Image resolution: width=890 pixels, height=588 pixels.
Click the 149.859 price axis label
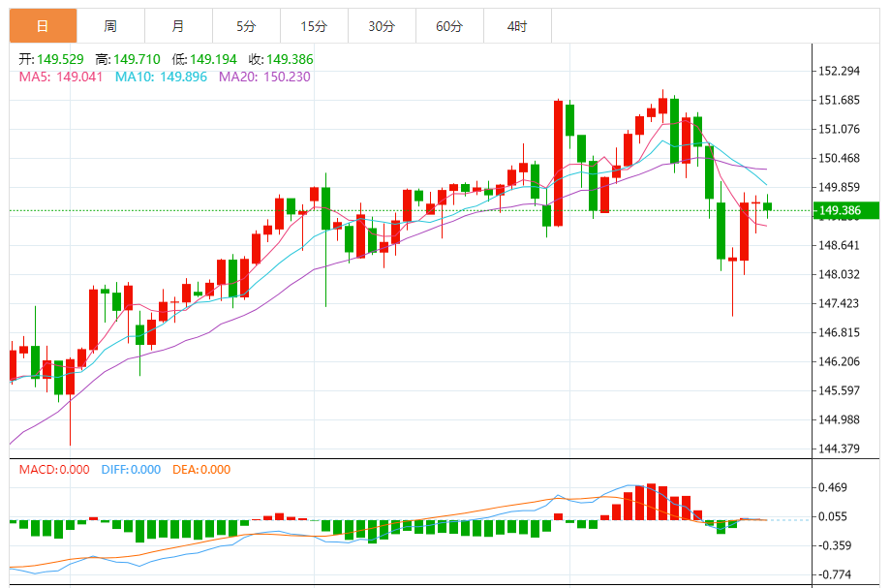(x=839, y=187)
